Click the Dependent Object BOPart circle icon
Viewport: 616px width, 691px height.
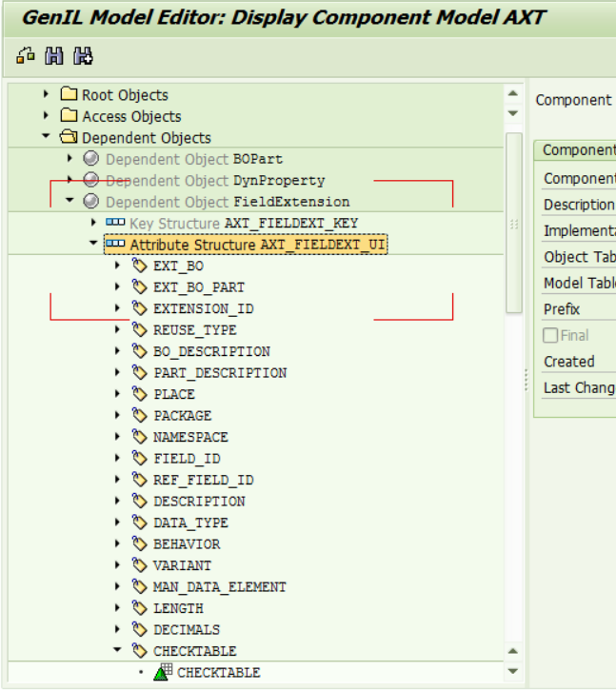point(91,159)
